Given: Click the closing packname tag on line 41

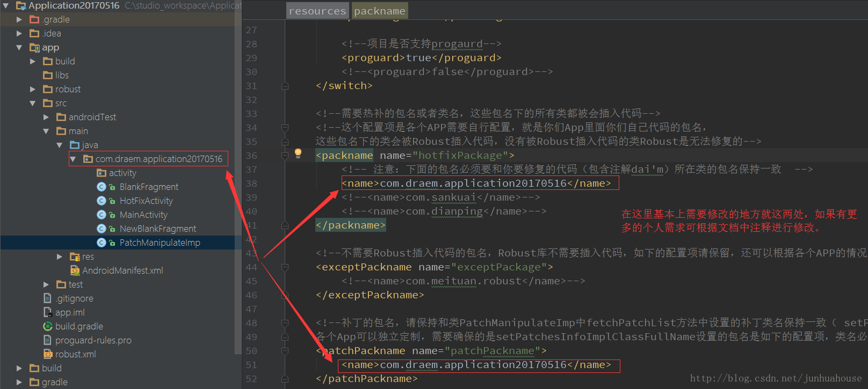Looking at the screenshot, I should pyautogui.click(x=350, y=225).
